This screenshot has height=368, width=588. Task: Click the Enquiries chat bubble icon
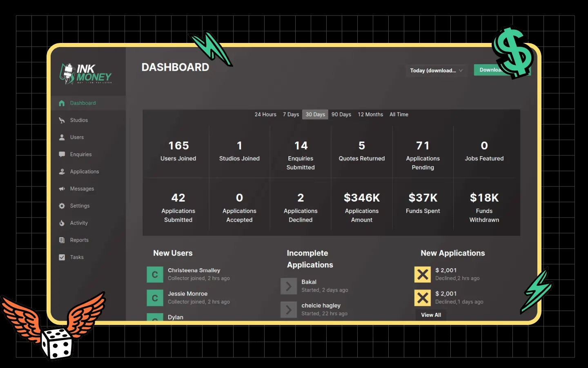pyautogui.click(x=62, y=155)
